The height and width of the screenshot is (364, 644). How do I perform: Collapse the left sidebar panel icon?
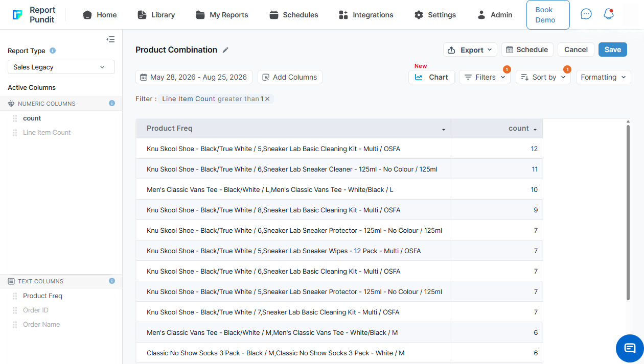point(110,39)
